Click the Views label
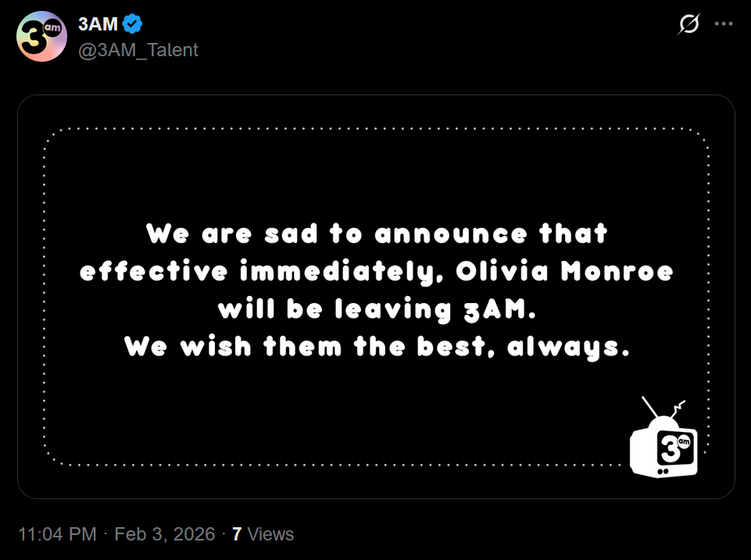Image resolution: width=751 pixels, height=560 pixels. click(270, 534)
